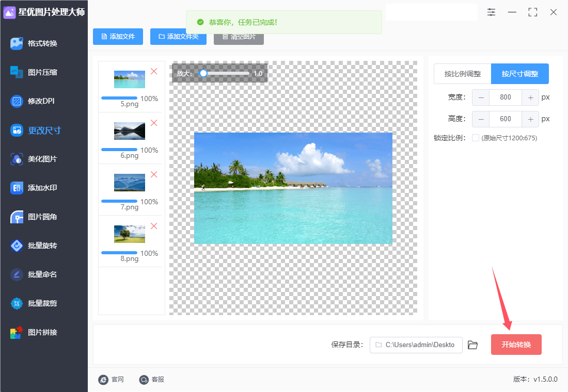
Task: Browse the save directory using folder icon
Action: 472,345
